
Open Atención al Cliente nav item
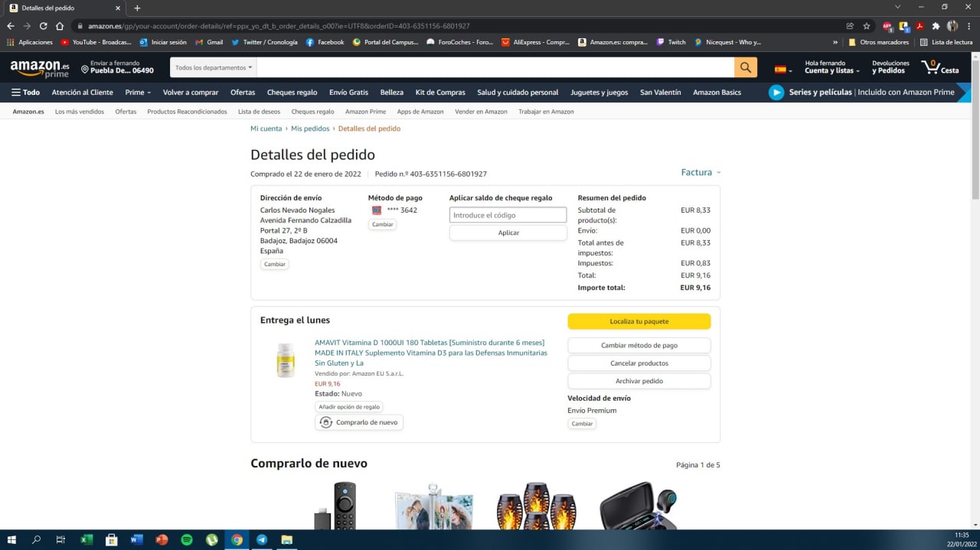click(x=82, y=93)
